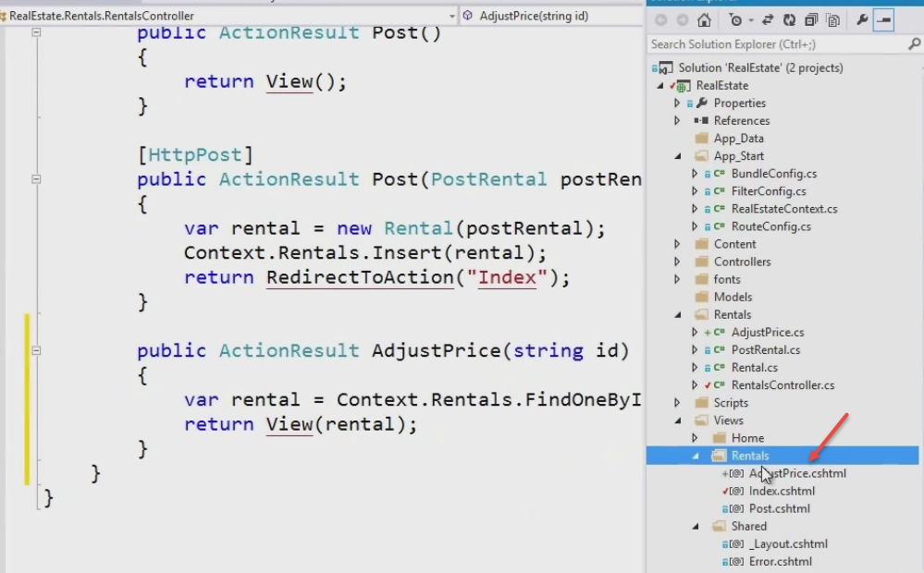Click the Solution Explorer Back navigation arrow
Viewport: 924px width, 573px height.
(661, 20)
